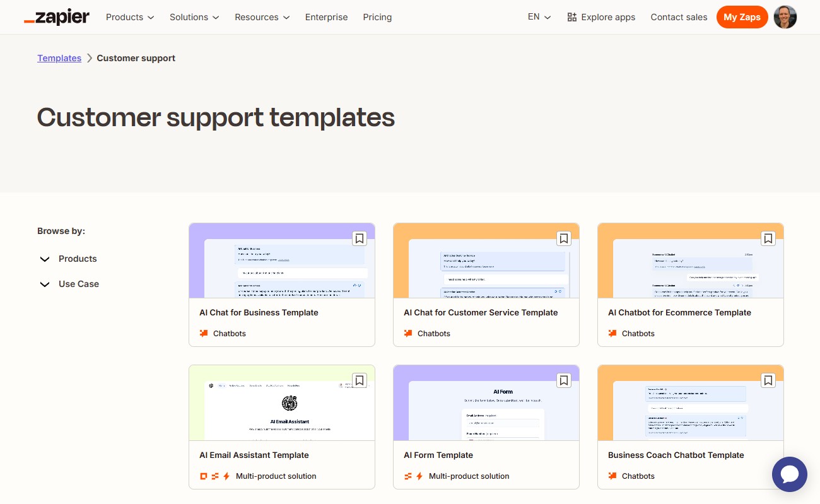
Task: Bookmark the Business Coach Chatbot Template
Action: point(768,380)
